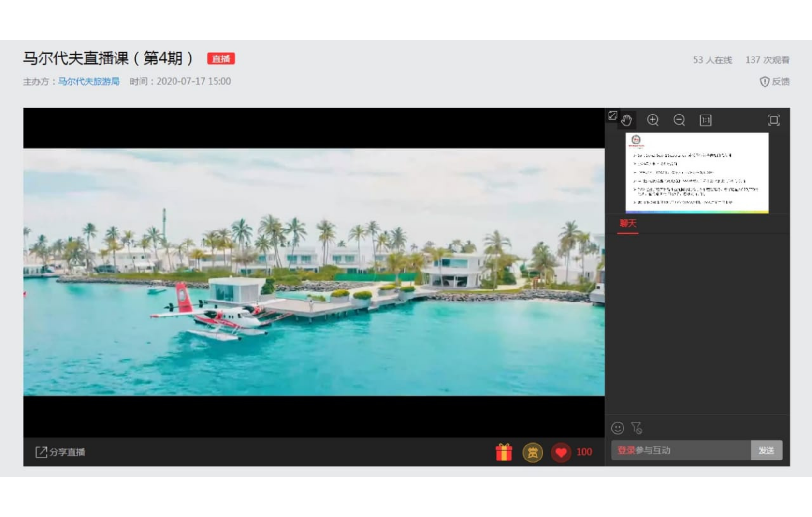Like the stream with heart icon

click(561, 453)
